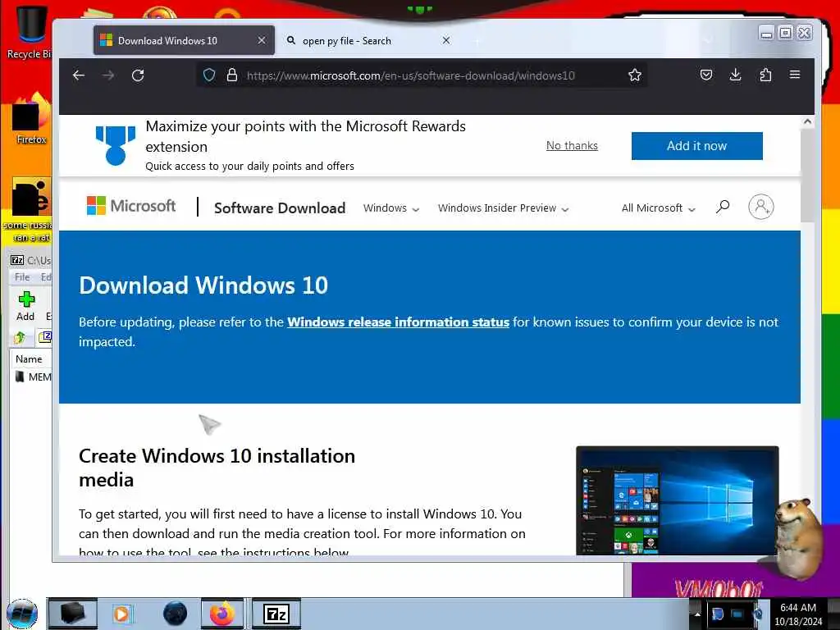Click the Add it now button
This screenshot has width=840, height=630.
click(696, 146)
